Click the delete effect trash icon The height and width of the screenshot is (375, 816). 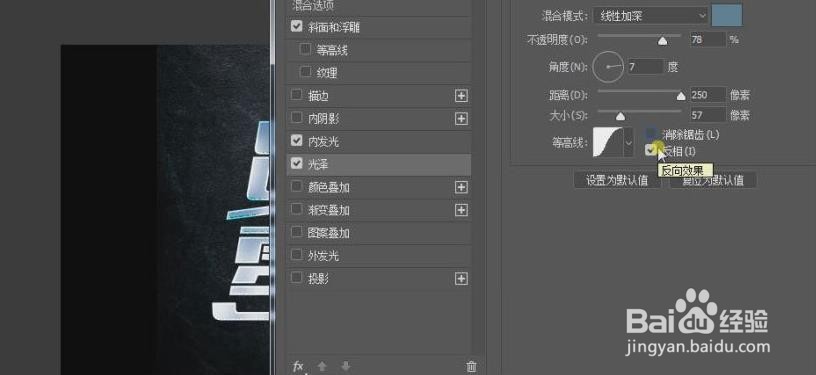(x=471, y=367)
